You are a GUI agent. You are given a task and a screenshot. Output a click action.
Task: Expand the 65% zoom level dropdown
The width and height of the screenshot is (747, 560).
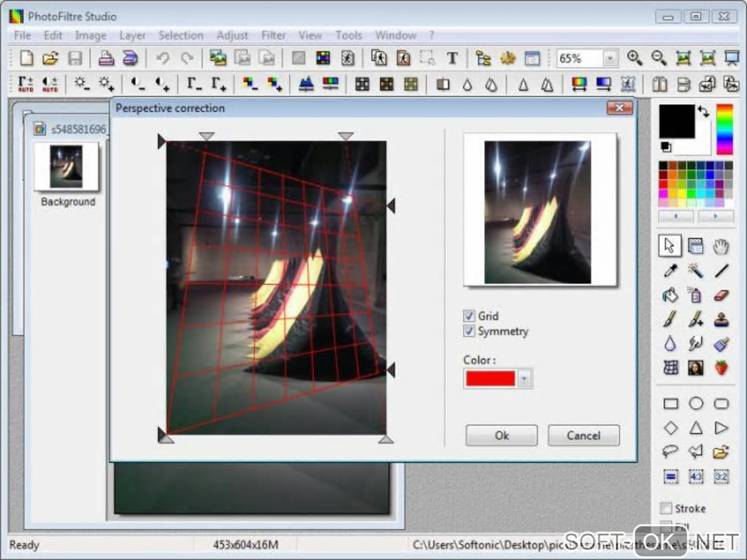[609, 59]
